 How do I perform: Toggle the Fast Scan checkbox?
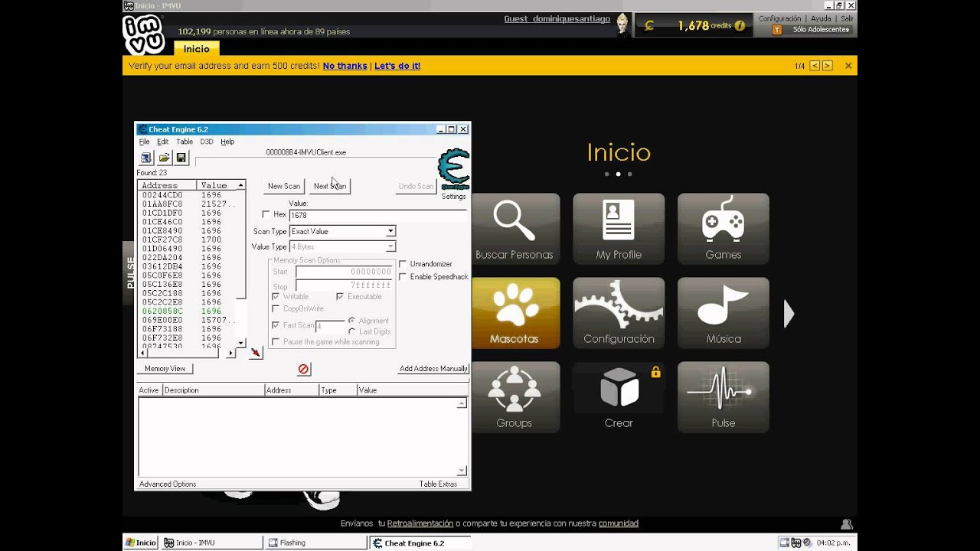(x=276, y=325)
